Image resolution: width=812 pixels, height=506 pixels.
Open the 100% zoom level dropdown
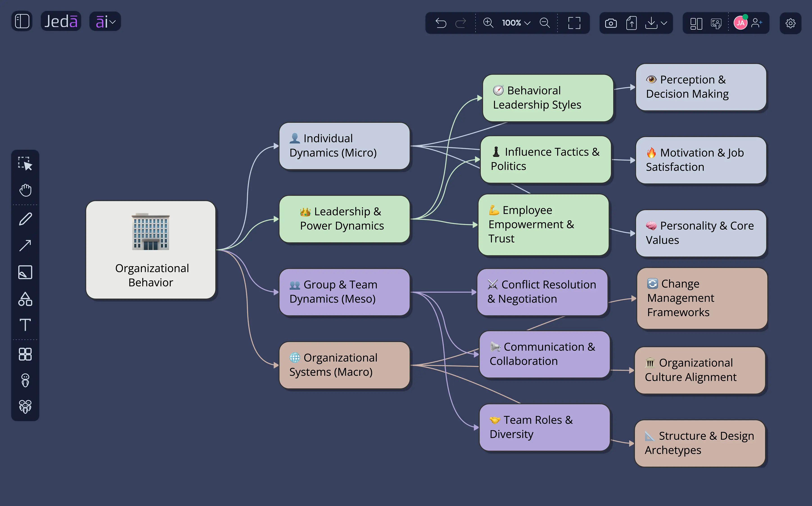(x=516, y=23)
